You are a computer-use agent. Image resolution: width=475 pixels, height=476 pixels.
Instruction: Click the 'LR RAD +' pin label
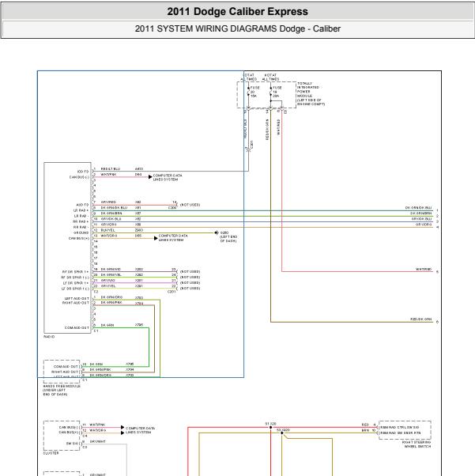pos(81,210)
